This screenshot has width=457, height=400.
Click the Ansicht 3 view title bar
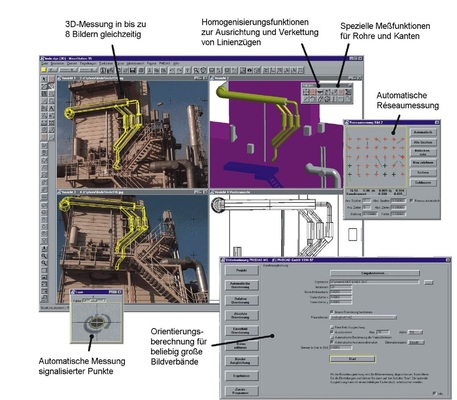pyautogui.click(x=133, y=192)
